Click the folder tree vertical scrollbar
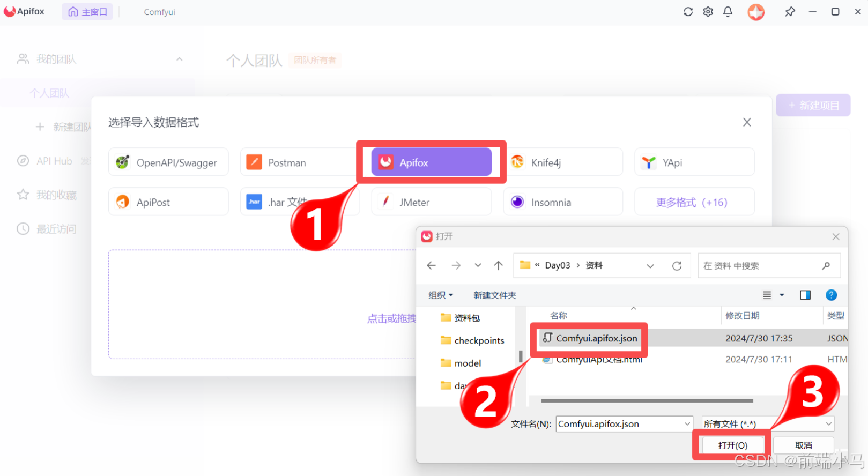The width and height of the screenshot is (868, 476). [520, 356]
